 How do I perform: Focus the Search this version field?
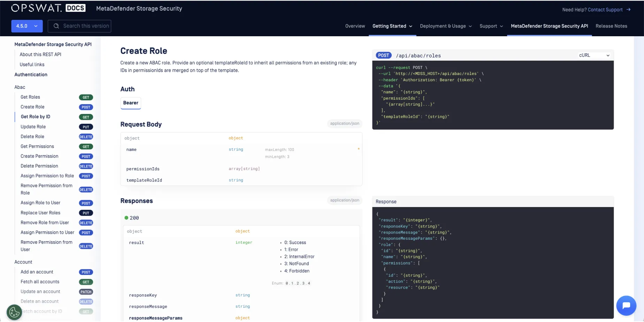[x=79, y=26]
